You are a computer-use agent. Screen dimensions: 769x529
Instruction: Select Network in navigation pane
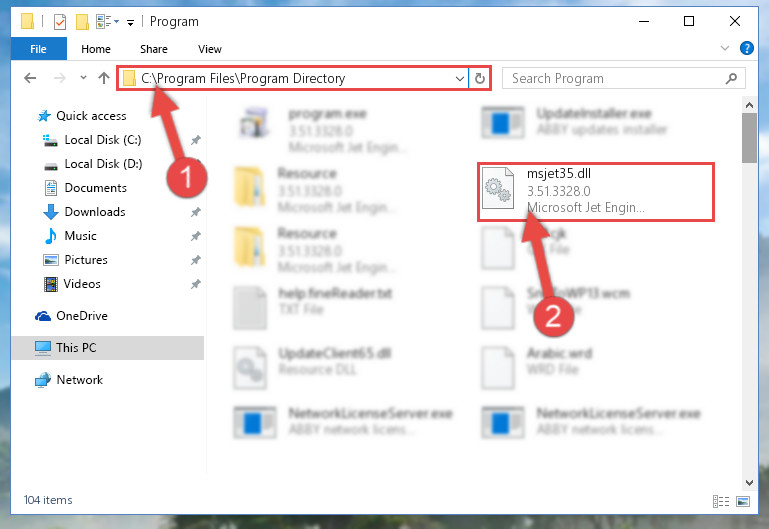[x=79, y=380]
